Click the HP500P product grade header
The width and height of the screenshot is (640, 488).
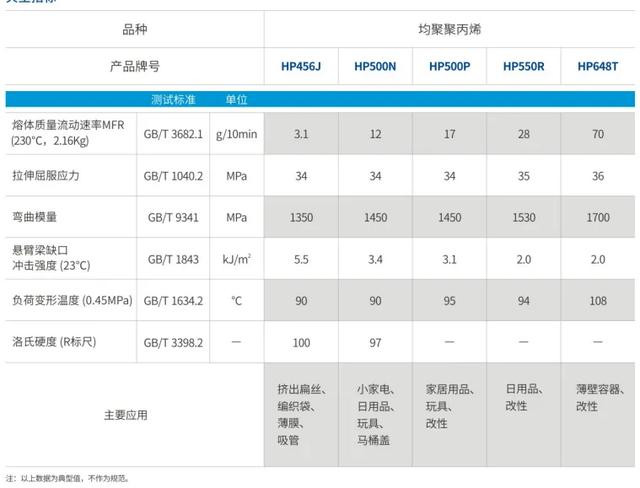pos(449,67)
